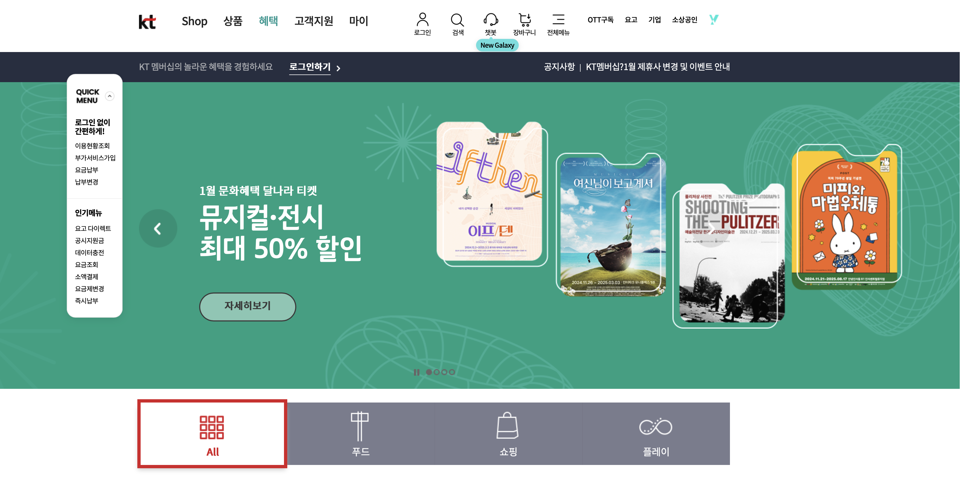This screenshot has height=500, width=980.
Task: Go to the previous banner slide
Action: [x=158, y=228]
